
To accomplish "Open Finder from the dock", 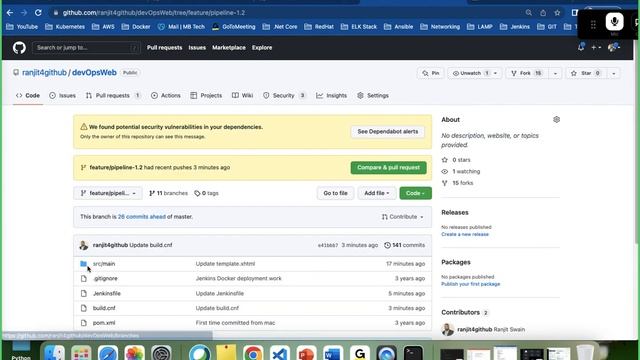I will click(54, 353).
